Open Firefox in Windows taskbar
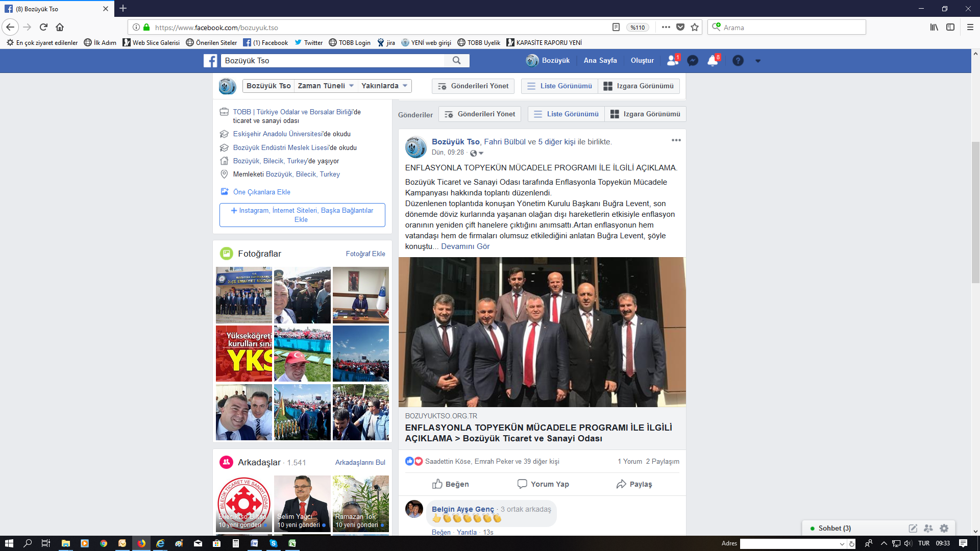 pyautogui.click(x=141, y=543)
